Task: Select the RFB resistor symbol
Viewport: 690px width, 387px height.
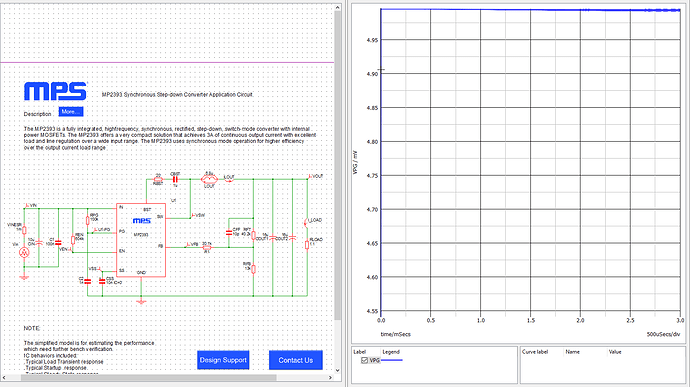Action: click(253, 269)
